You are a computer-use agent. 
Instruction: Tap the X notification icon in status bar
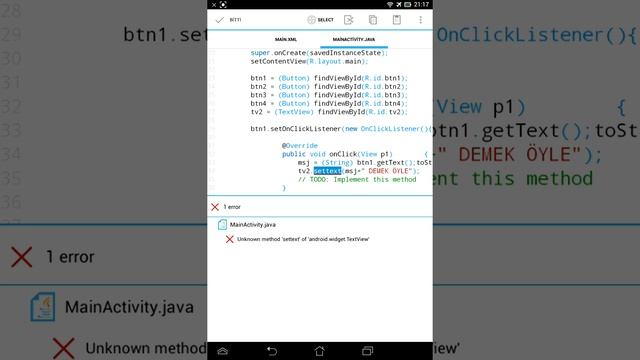(214, 4)
